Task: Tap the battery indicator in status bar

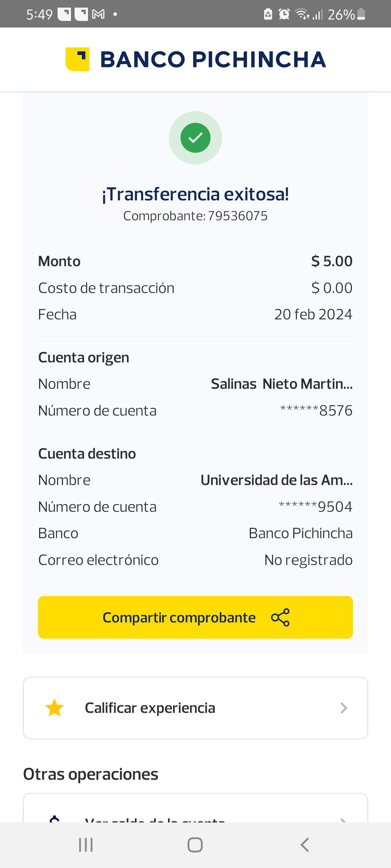Action: click(x=361, y=14)
